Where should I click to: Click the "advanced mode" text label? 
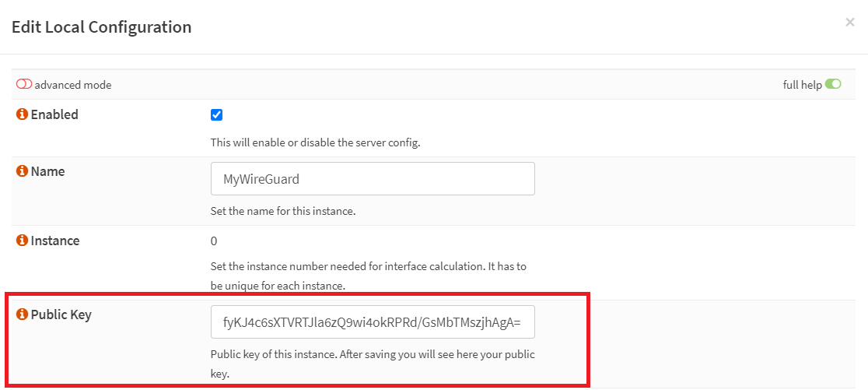[x=72, y=85]
